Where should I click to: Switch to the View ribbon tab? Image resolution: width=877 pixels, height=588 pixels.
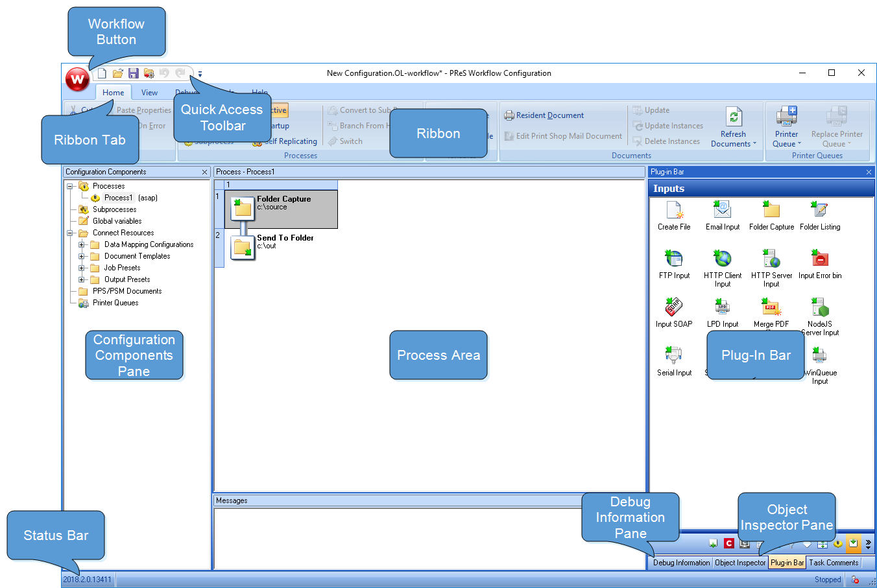tap(149, 93)
